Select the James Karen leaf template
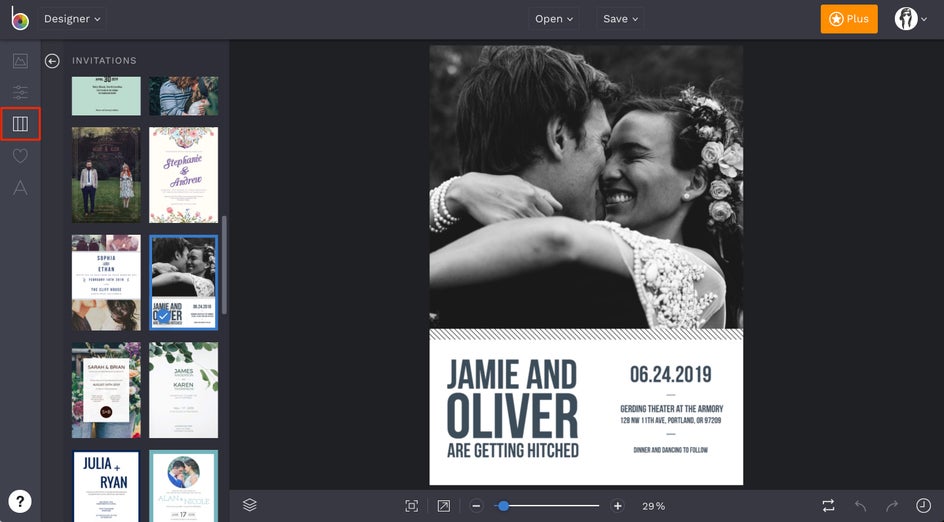Viewport: 944px width, 522px height. point(184,390)
